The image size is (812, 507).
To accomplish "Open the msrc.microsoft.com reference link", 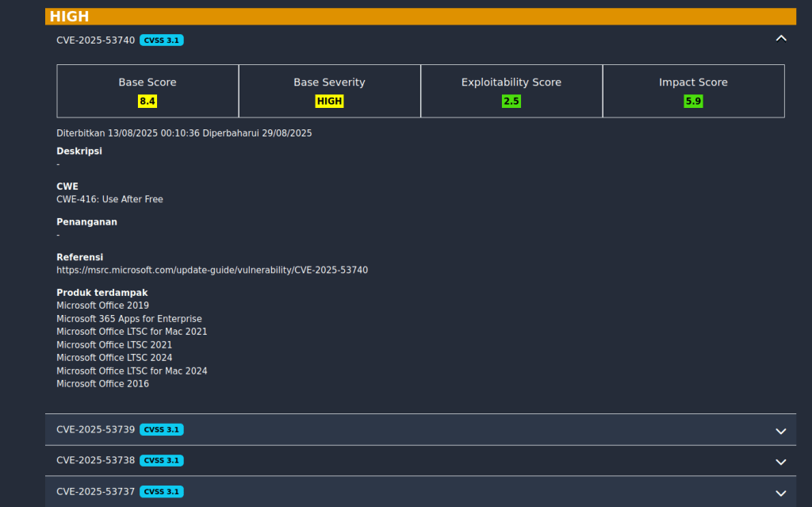I will click(x=213, y=270).
